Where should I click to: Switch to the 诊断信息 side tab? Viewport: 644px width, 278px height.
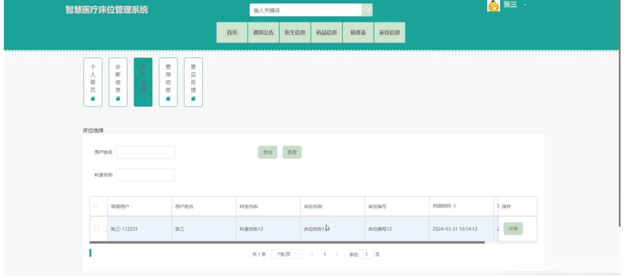click(118, 82)
